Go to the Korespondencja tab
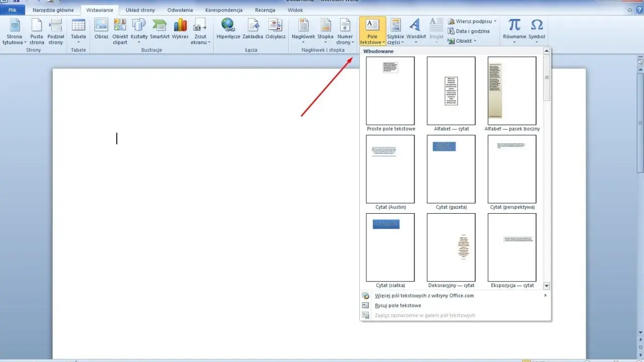Image resolution: width=644 pixels, height=362 pixels. coord(224,10)
